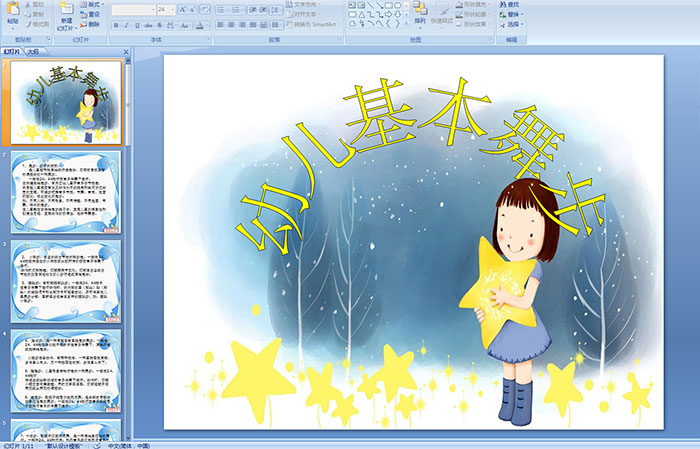Switch to the Slides (幻灯片) pane tab
Screen dimensions: 700x449
click(11, 52)
